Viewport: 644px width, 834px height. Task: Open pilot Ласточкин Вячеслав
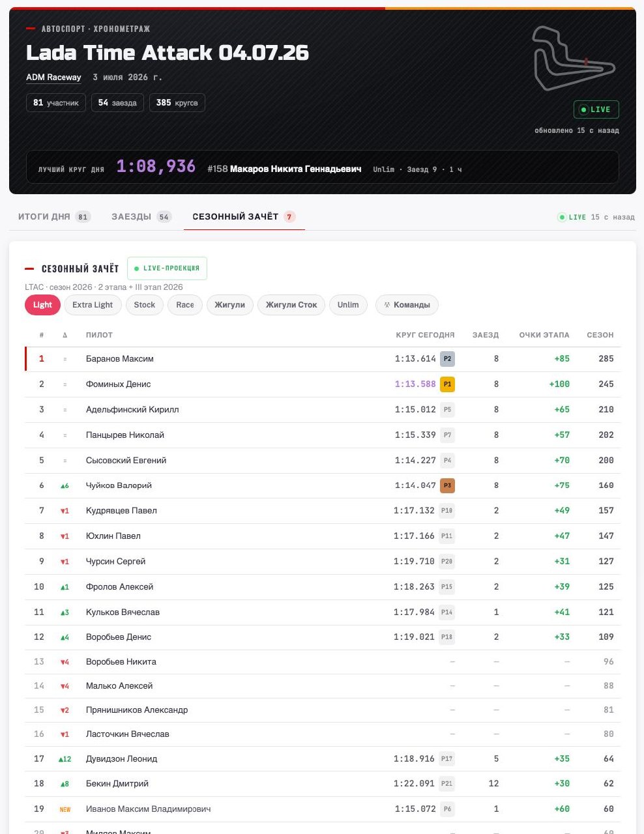(128, 734)
